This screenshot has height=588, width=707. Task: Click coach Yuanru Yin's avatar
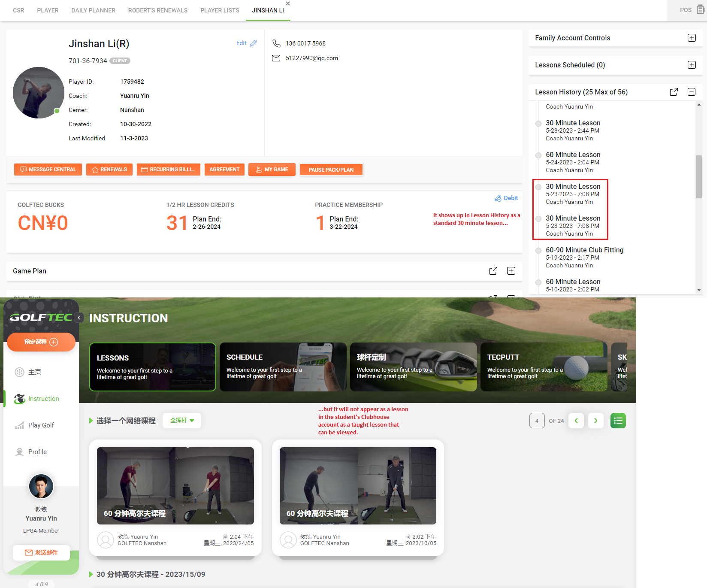pos(41,486)
